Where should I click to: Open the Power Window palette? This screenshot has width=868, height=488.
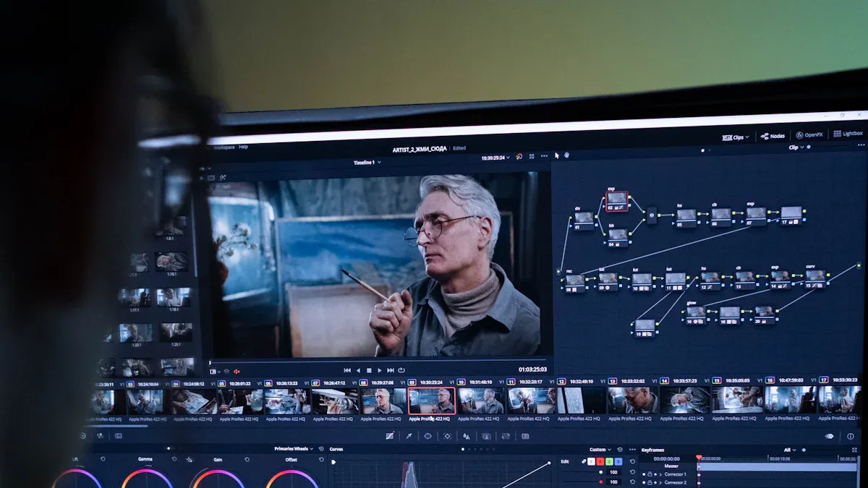427,436
